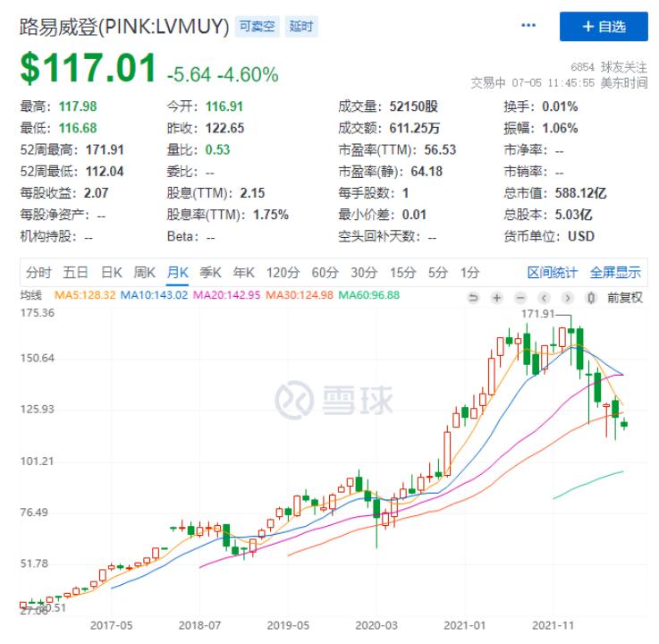Click the MA10:143.02 legend
The image size is (659, 644).
pyautogui.click(x=154, y=295)
